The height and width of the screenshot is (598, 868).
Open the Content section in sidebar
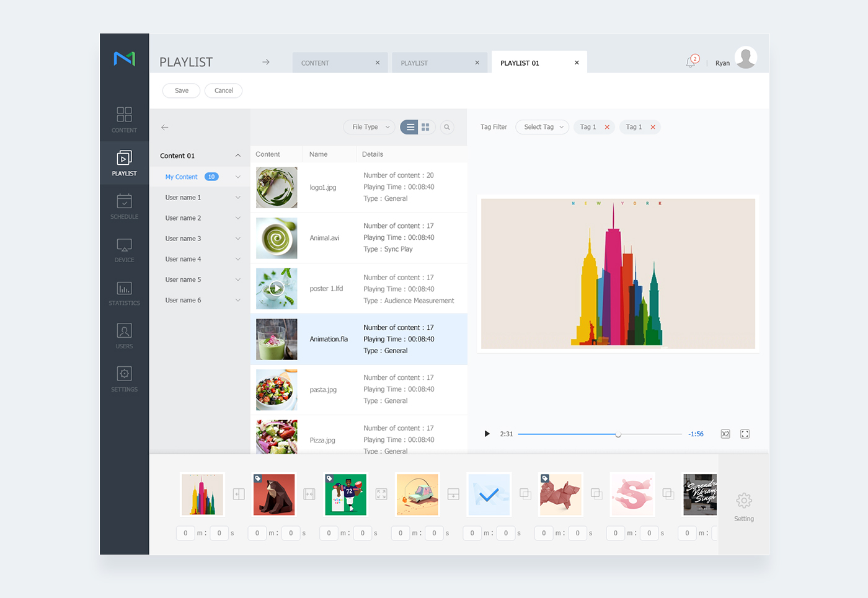click(x=124, y=120)
